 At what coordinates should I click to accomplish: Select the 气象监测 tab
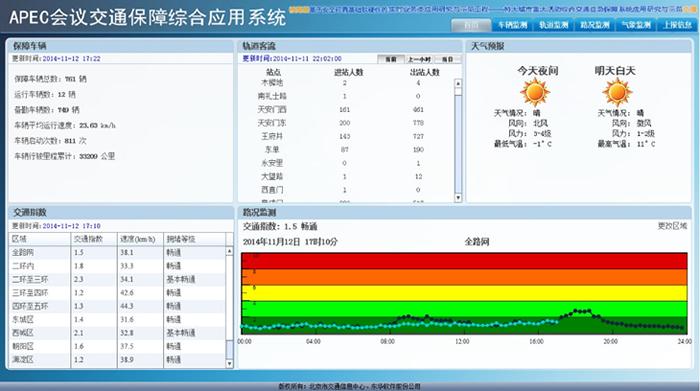pyautogui.click(x=636, y=25)
